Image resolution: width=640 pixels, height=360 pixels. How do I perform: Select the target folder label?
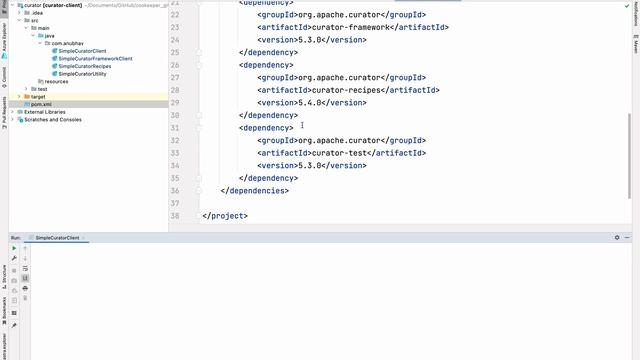click(38, 97)
